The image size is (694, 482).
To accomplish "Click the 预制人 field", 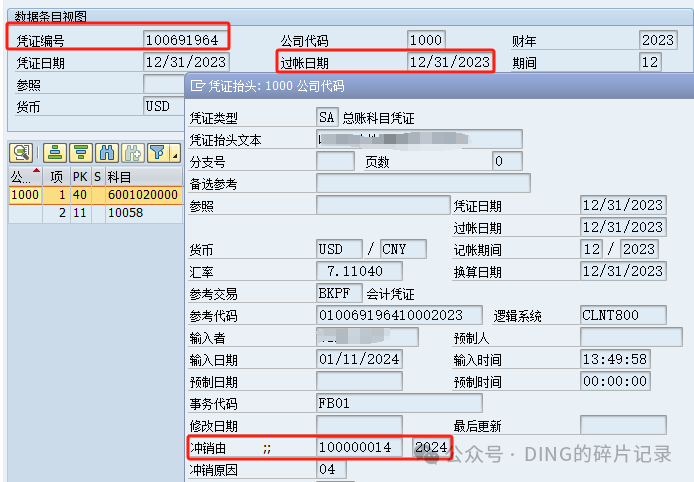I will click(631, 337).
